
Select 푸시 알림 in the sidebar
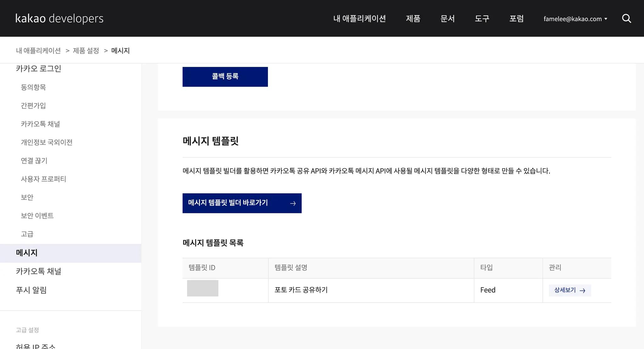click(31, 290)
